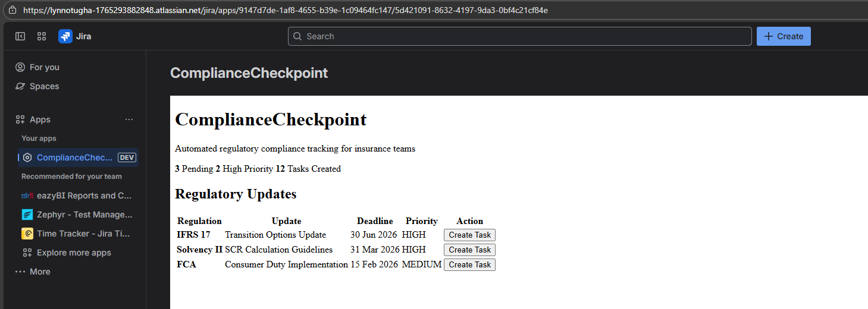Click the search magnifier icon

pos(297,36)
